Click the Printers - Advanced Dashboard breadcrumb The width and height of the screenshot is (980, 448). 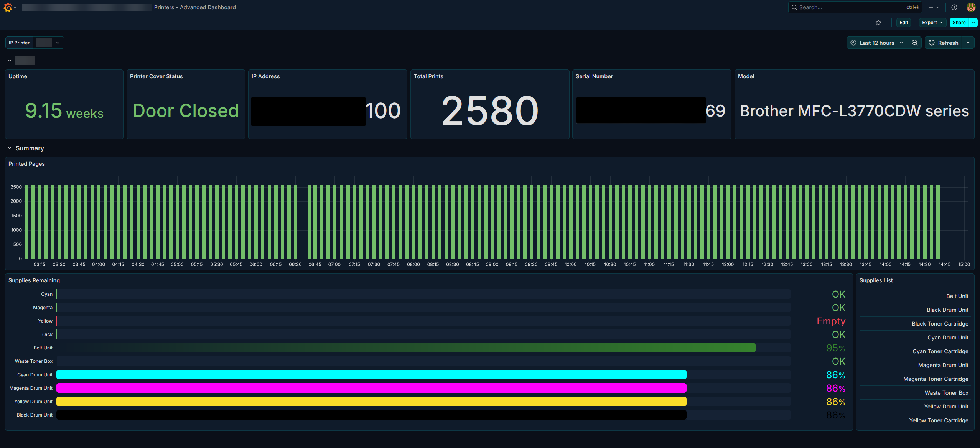point(195,7)
